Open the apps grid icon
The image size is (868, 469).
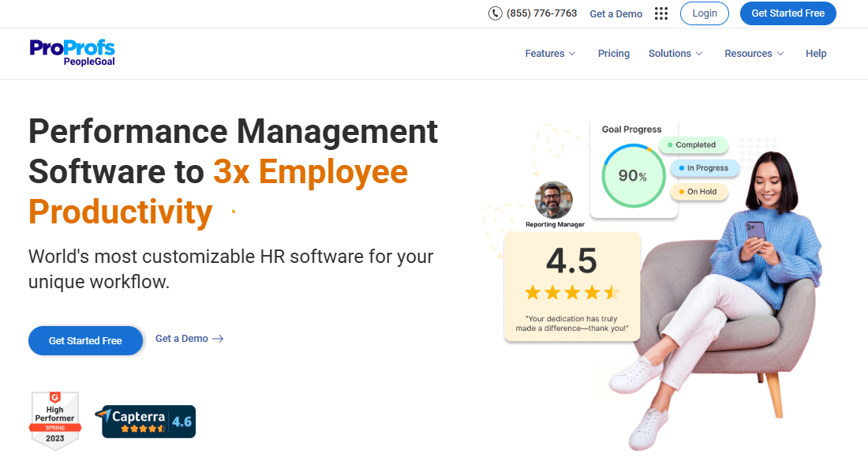click(661, 13)
